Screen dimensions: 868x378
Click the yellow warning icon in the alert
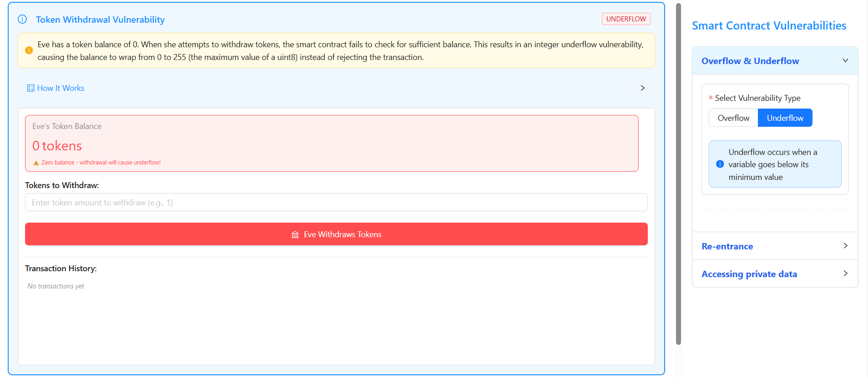tap(29, 50)
